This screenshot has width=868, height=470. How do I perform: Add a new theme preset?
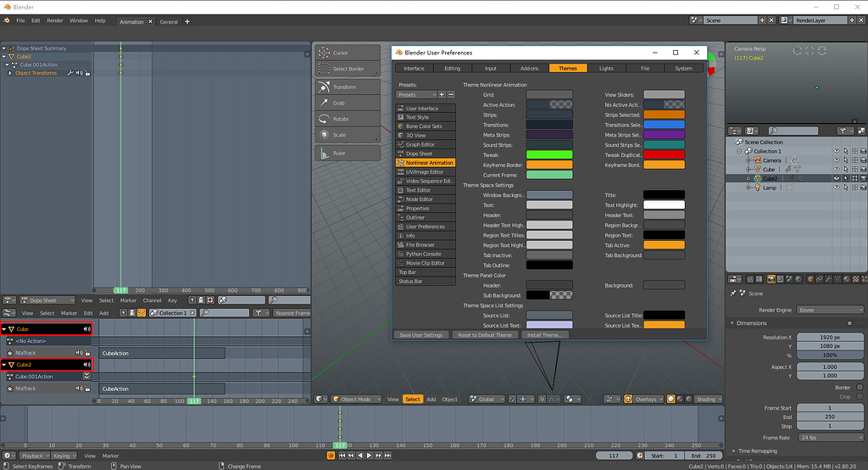tap(442, 95)
